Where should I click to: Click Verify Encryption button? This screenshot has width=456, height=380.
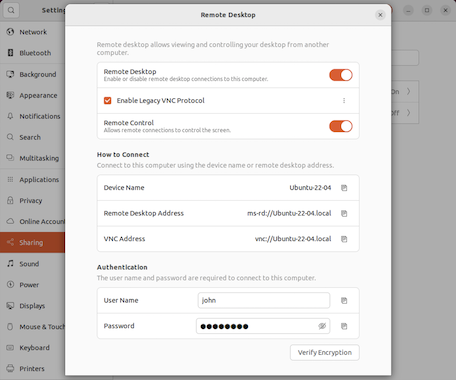[x=325, y=353]
